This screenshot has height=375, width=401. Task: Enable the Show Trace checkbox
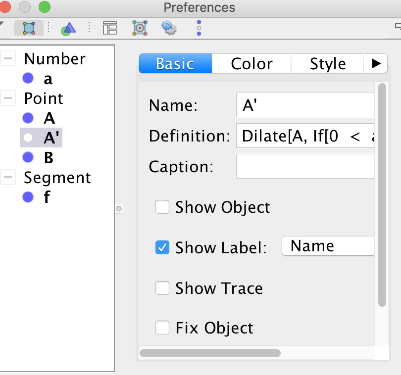[162, 288]
